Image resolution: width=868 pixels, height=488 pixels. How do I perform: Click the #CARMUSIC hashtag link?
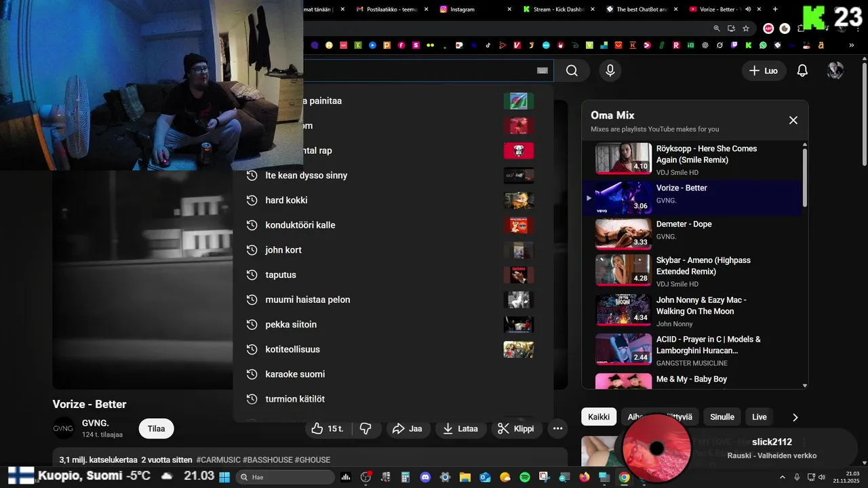pos(218,460)
